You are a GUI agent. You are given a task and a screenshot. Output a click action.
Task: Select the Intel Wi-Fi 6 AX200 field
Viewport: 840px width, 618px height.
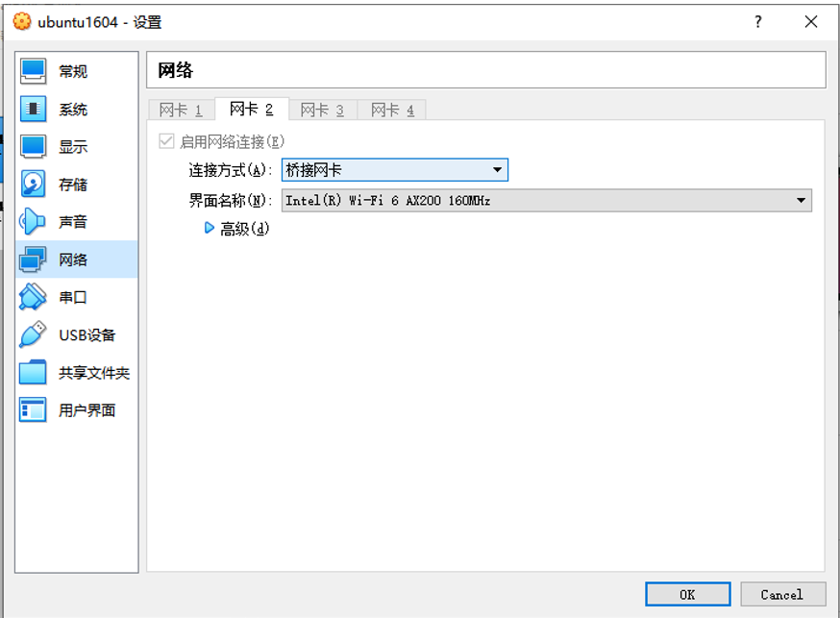coord(481,200)
